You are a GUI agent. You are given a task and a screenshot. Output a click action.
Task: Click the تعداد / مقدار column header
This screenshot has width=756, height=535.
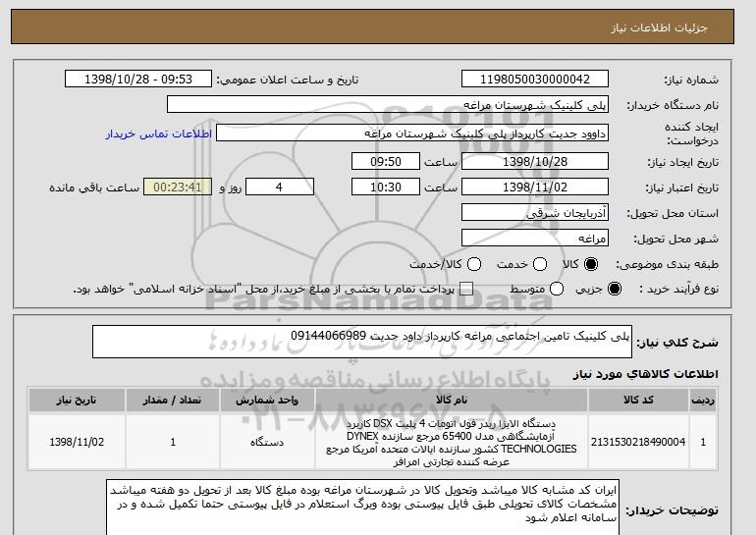click(173, 401)
